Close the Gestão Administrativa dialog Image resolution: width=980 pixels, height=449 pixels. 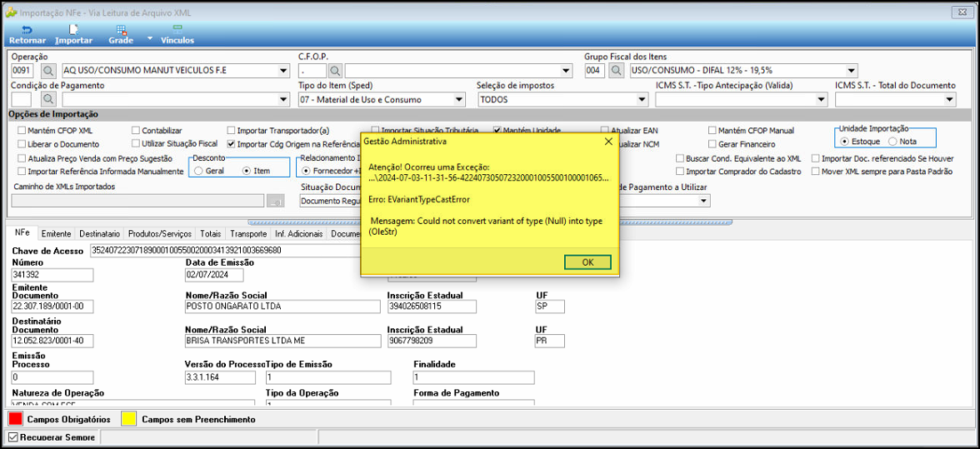608,142
